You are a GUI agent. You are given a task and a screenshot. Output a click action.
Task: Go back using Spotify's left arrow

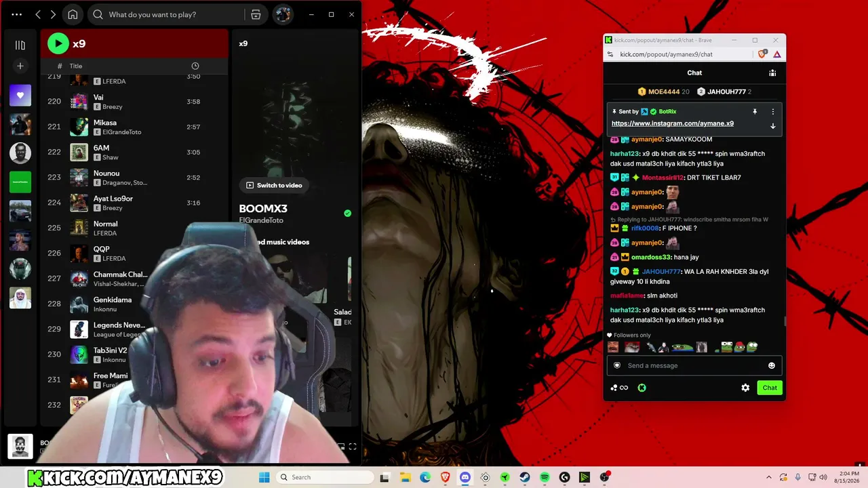pos(38,14)
